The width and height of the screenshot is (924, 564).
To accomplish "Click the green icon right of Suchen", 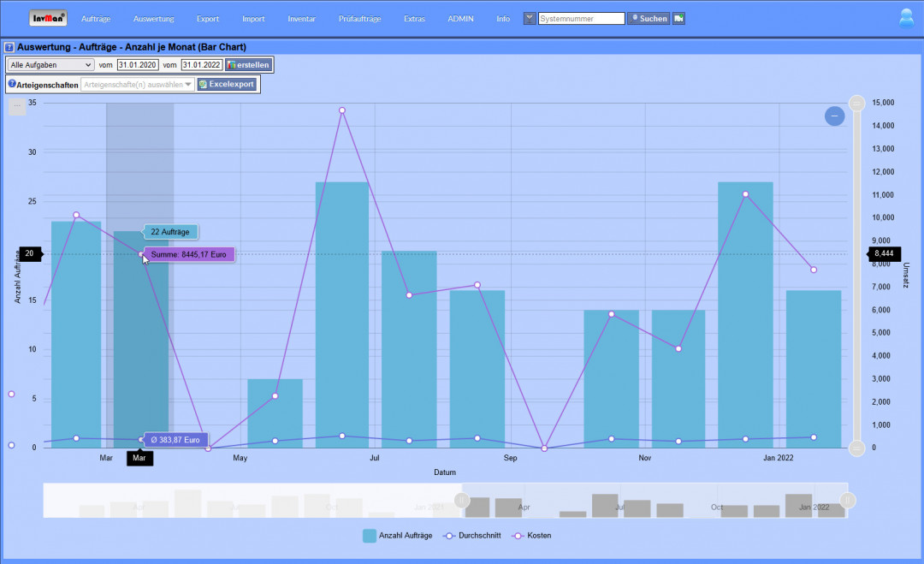I will pos(678,18).
